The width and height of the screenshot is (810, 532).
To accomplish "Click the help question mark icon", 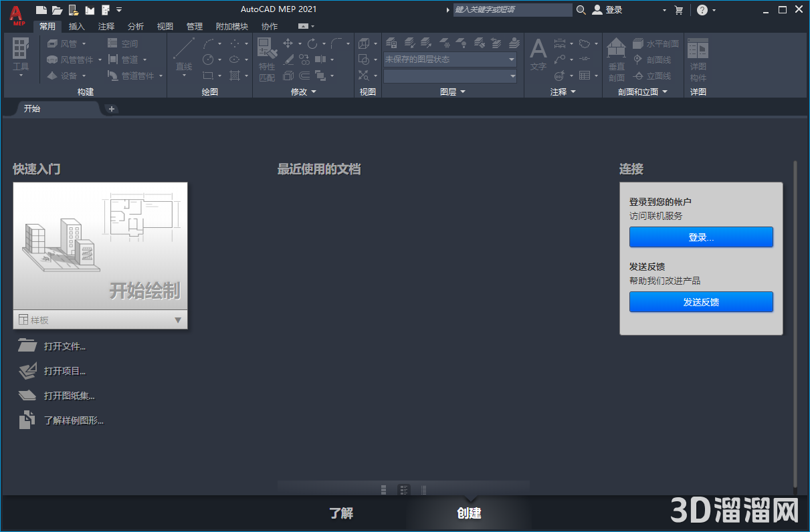I will coord(702,10).
